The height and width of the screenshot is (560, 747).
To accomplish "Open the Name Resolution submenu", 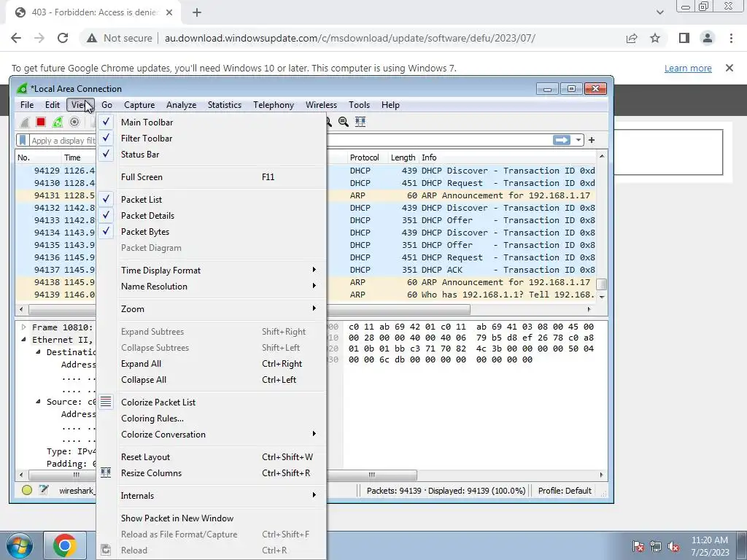I will click(x=212, y=286).
